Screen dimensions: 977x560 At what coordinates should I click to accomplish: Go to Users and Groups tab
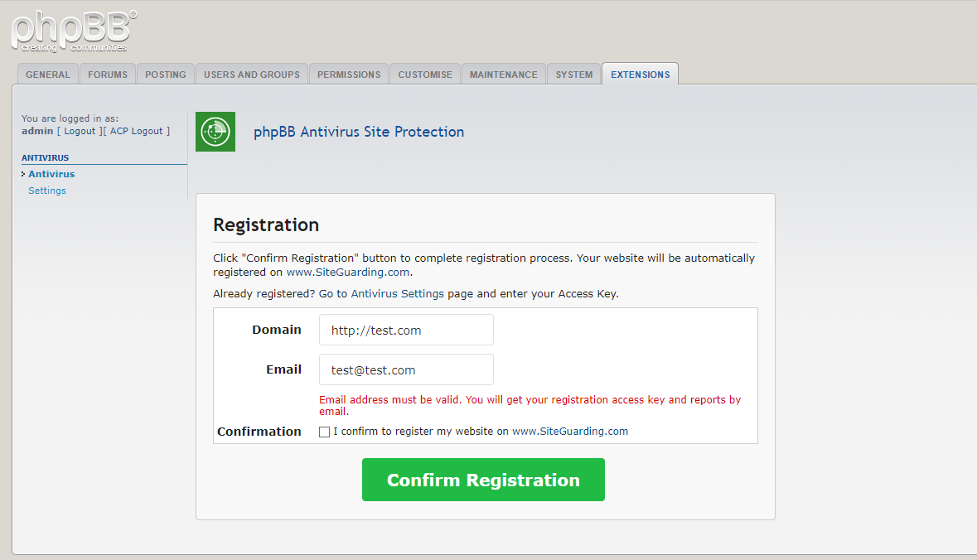[252, 74]
